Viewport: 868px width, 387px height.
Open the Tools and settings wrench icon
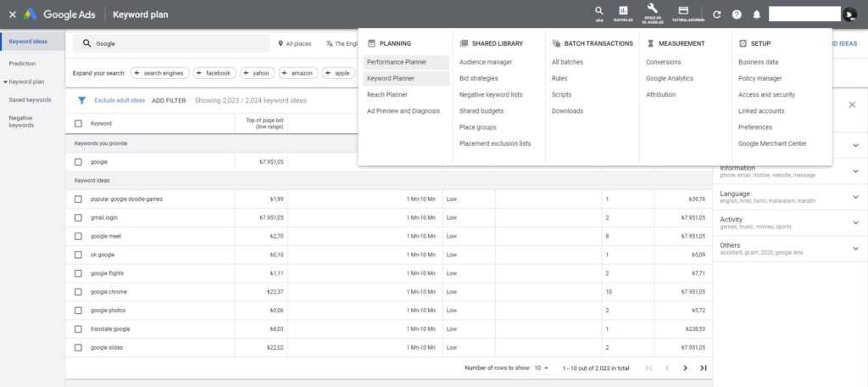652,8
